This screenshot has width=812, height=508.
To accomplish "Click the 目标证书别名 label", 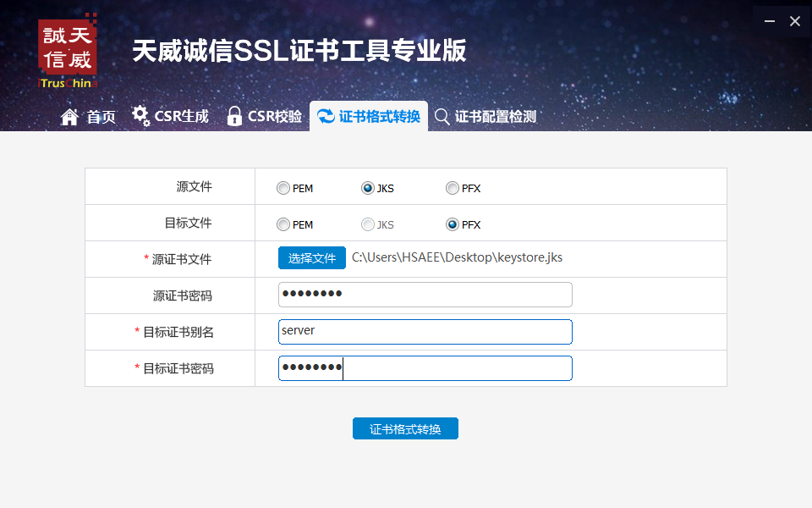I will click(178, 332).
